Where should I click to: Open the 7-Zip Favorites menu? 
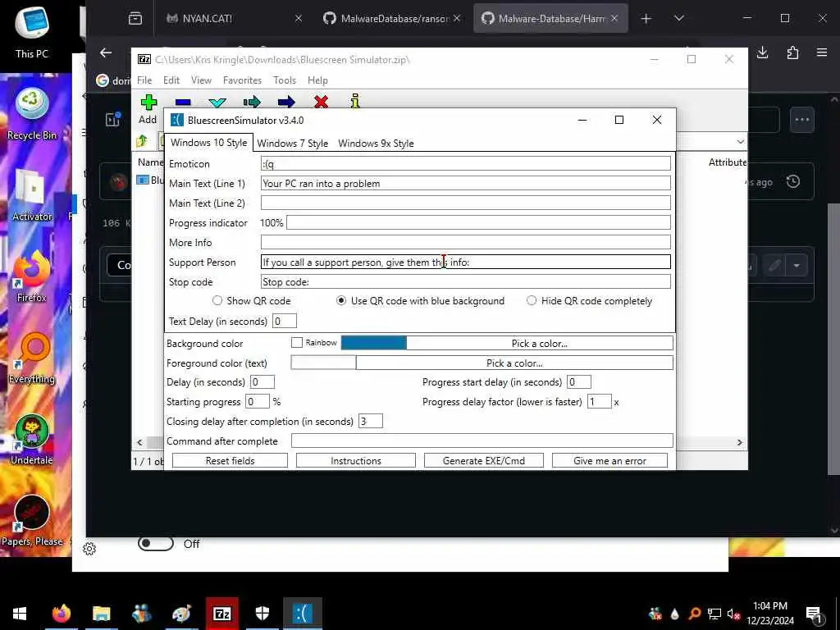242,80
